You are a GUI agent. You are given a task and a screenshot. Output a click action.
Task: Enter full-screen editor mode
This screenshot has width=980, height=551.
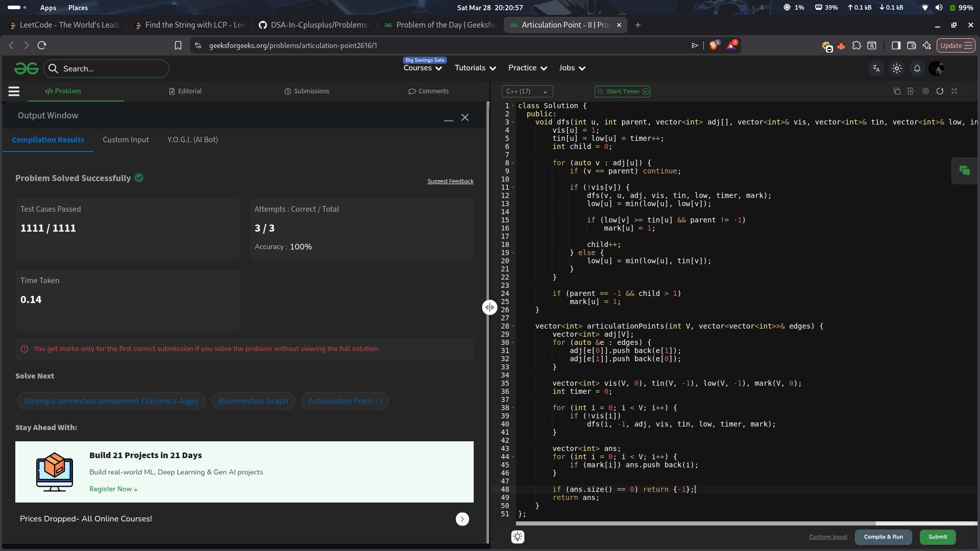click(x=954, y=91)
